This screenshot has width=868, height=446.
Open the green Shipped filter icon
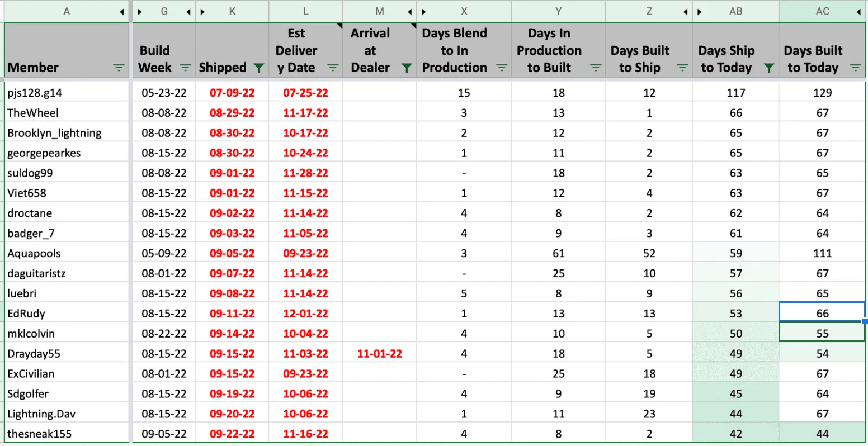click(x=258, y=68)
